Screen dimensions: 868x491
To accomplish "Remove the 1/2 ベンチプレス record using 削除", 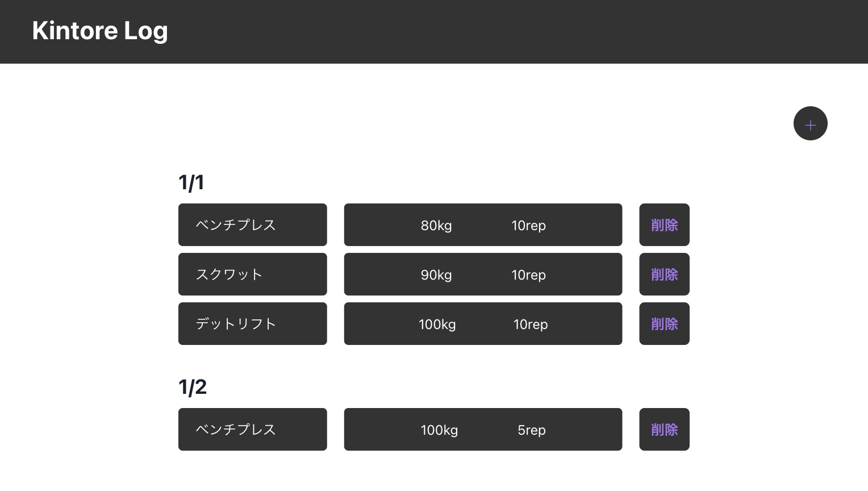I will tap(664, 430).
